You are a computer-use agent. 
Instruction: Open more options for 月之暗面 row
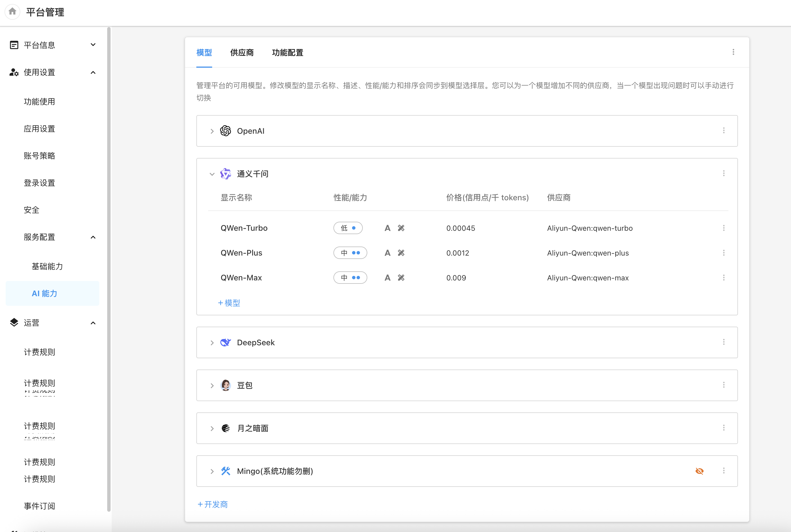(x=724, y=428)
